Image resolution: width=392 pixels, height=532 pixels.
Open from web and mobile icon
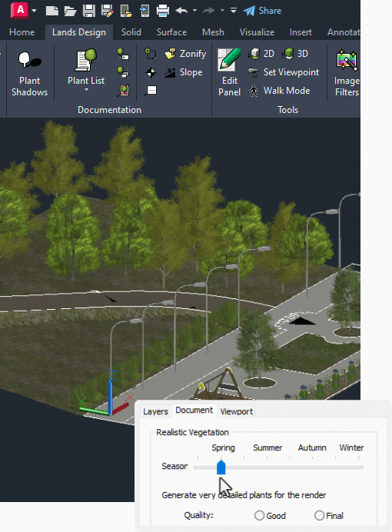(x=126, y=11)
